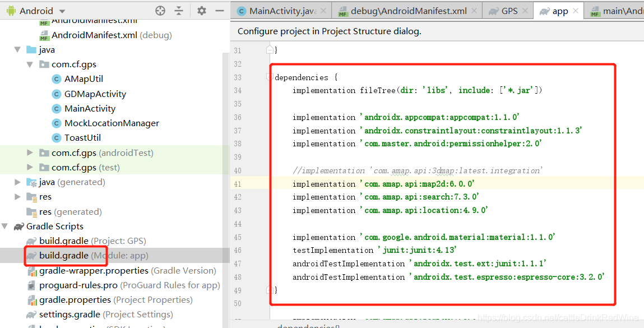Open settings.gradle (Project Settings)
The image size is (644, 328).
point(100,315)
